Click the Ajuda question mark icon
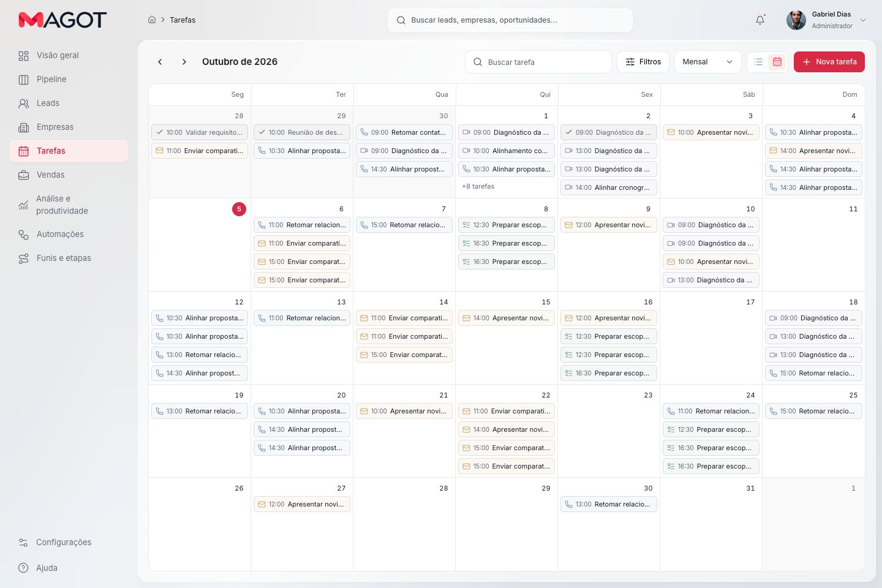 [23, 568]
